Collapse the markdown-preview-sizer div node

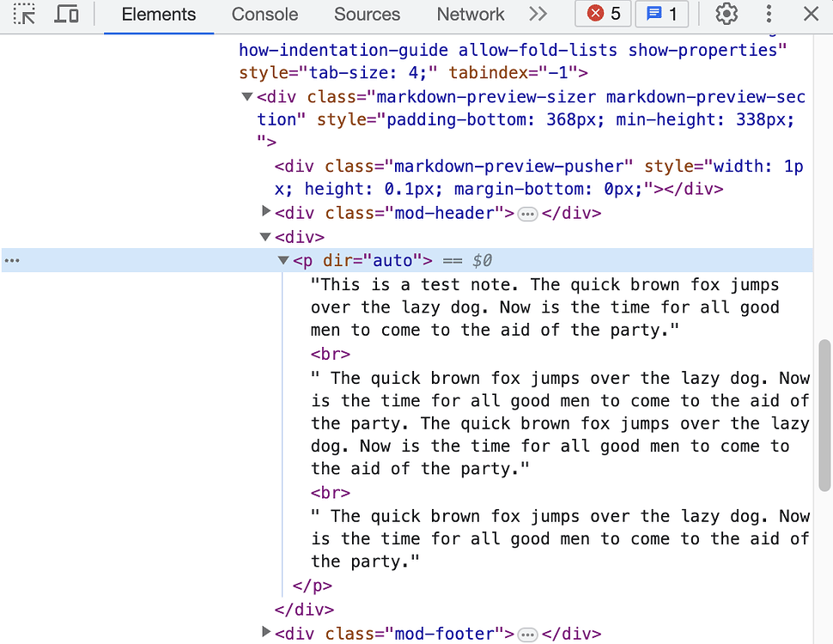[x=247, y=97]
